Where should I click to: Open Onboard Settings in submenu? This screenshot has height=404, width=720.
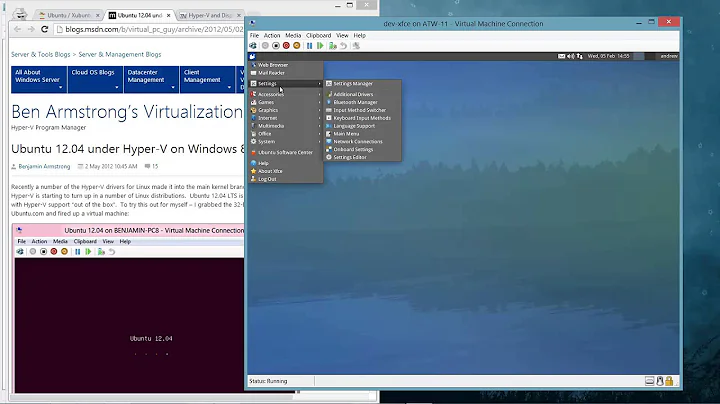[363, 149]
